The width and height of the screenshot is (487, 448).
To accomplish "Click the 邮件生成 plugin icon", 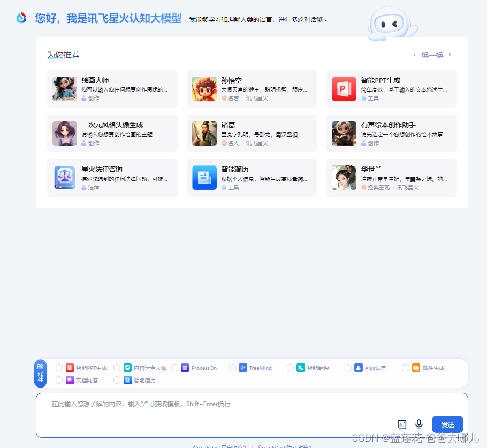I will click(416, 368).
